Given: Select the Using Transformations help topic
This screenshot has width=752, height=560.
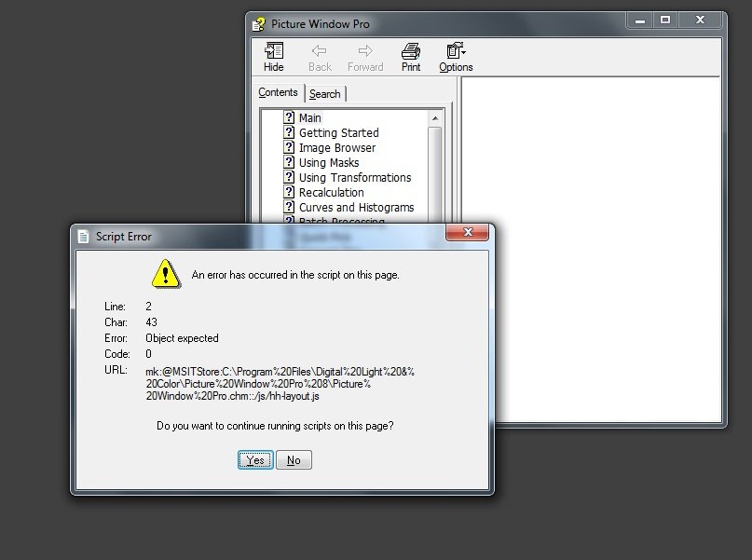Looking at the screenshot, I should [355, 177].
